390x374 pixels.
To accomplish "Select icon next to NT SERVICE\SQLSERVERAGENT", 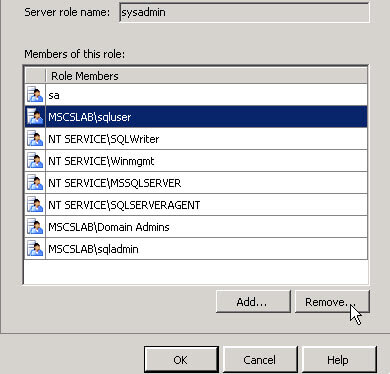I will (x=35, y=205).
